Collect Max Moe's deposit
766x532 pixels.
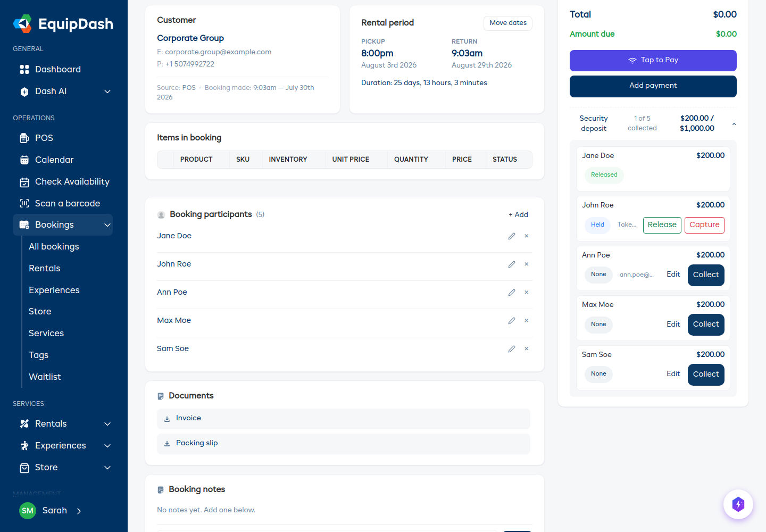706,325
